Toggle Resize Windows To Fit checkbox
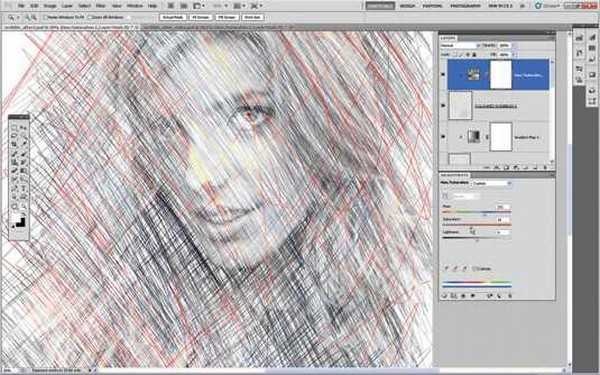The image size is (600, 375). point(45,17)
